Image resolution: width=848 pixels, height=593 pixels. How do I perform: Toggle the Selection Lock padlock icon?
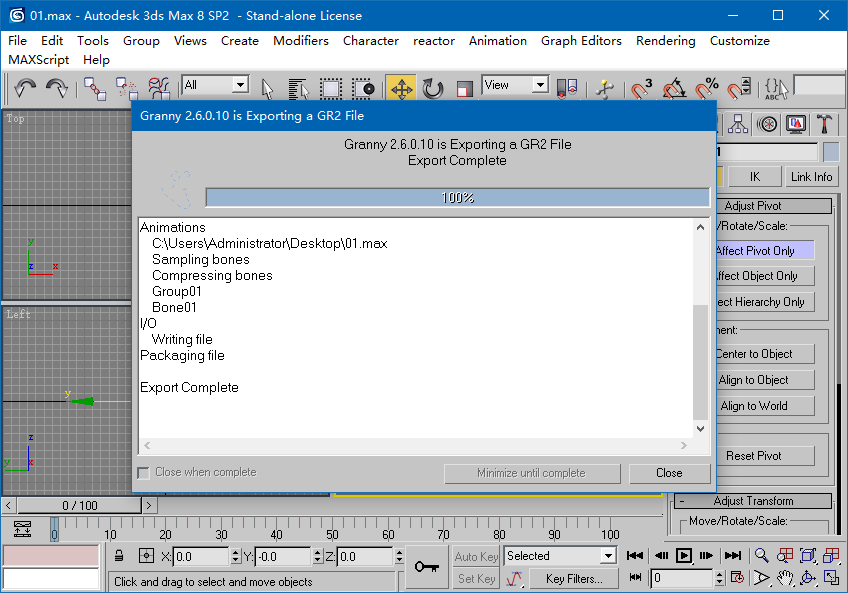[x=119, y=556]
